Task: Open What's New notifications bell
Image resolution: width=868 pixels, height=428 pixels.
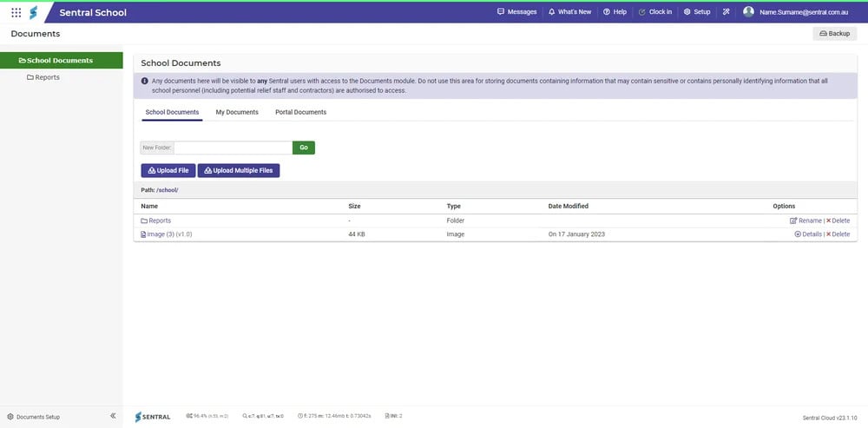Action: (569, 12)
